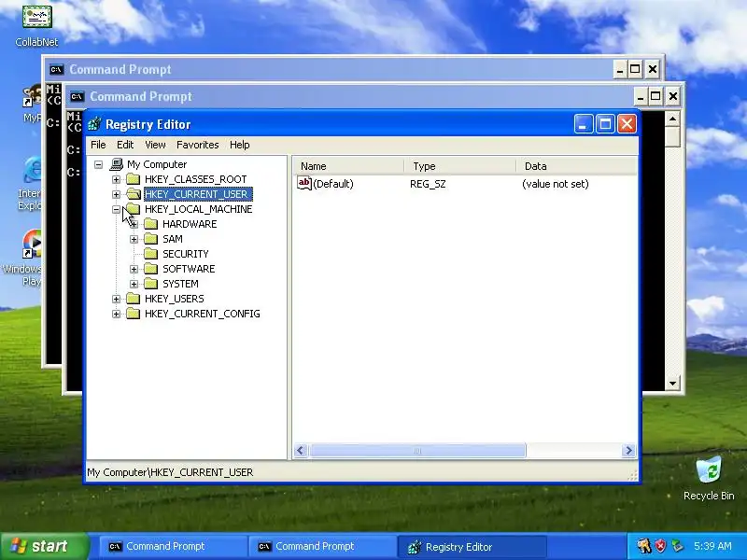747x560 pixels.
Task: Click the horizontal scrollbar right arrow
Action: pos(628,451)
